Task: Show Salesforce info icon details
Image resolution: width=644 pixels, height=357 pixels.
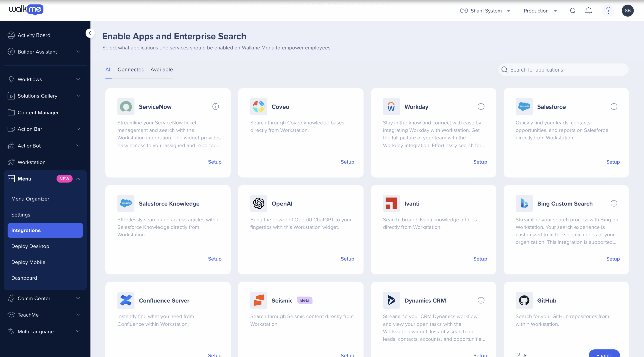Action: coord(614,106)
